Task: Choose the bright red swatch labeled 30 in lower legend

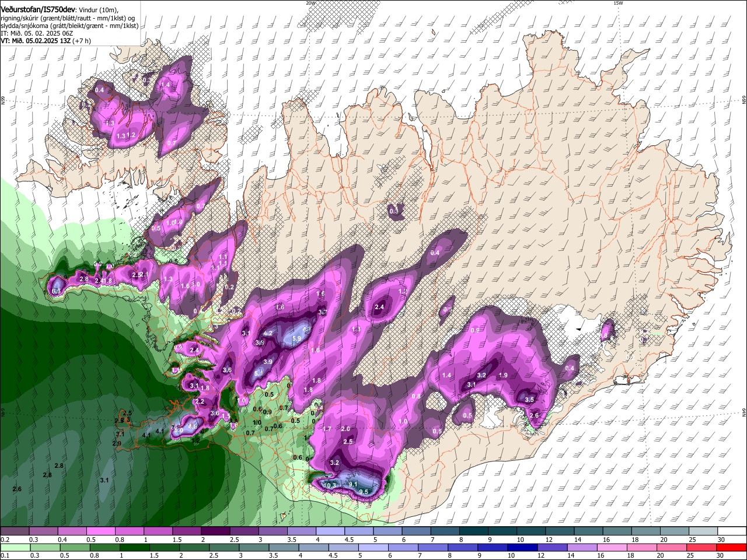Action: point(732,548)
